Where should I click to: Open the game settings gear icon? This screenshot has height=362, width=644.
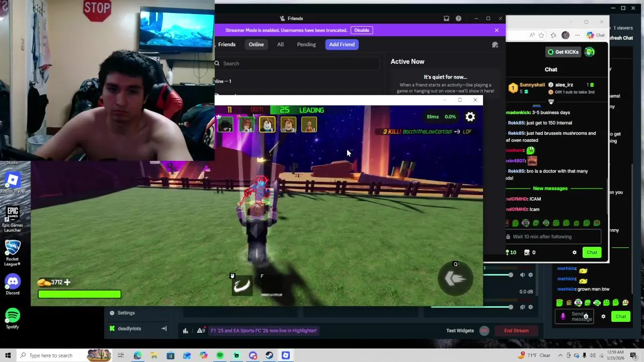[470, 117]
